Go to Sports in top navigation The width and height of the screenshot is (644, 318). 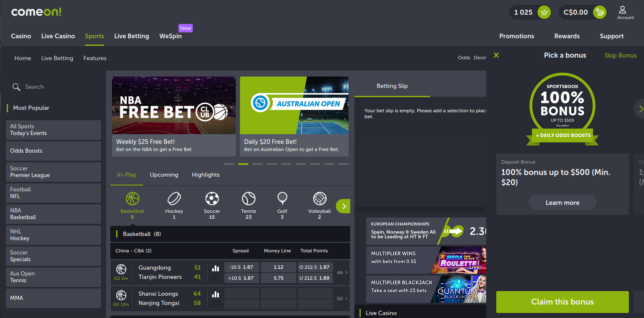pyautogui.click(x=94, y=36)
